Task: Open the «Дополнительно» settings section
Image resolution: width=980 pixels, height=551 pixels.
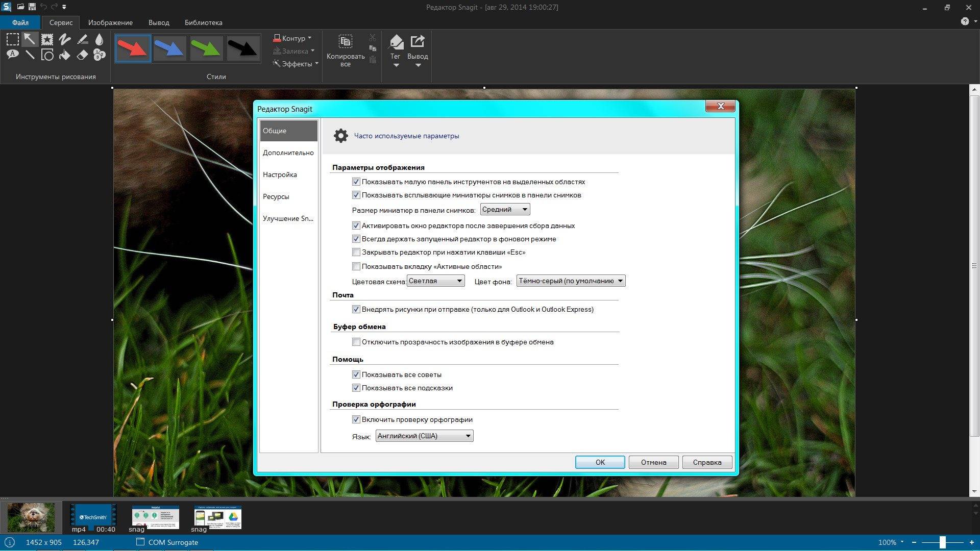Action: pyautogui.click(x=288, y=153)
